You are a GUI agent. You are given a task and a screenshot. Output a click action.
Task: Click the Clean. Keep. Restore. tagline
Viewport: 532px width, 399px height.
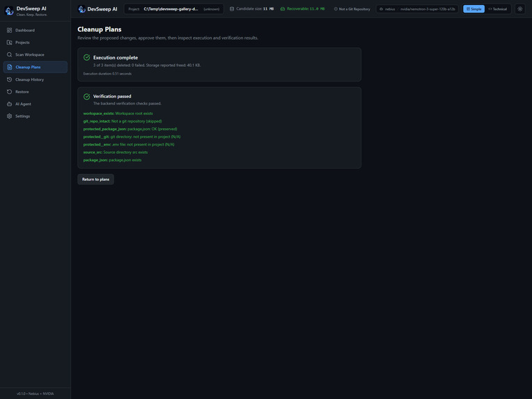click(32, 15)
